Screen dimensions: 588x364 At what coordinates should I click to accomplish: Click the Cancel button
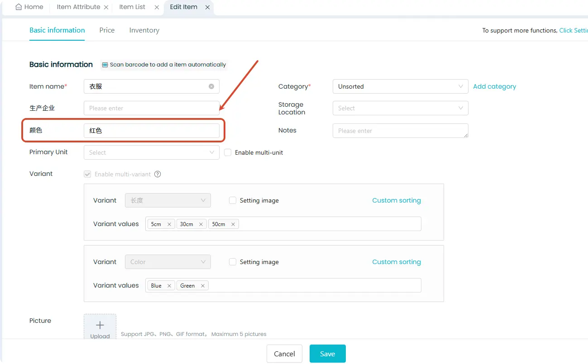point(284,354)
